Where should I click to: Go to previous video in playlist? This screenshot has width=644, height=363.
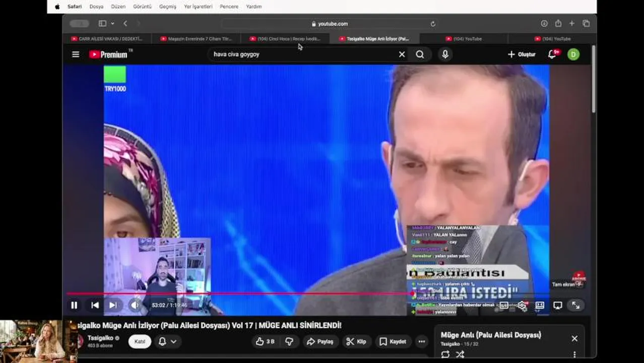[x=95, y=305]
